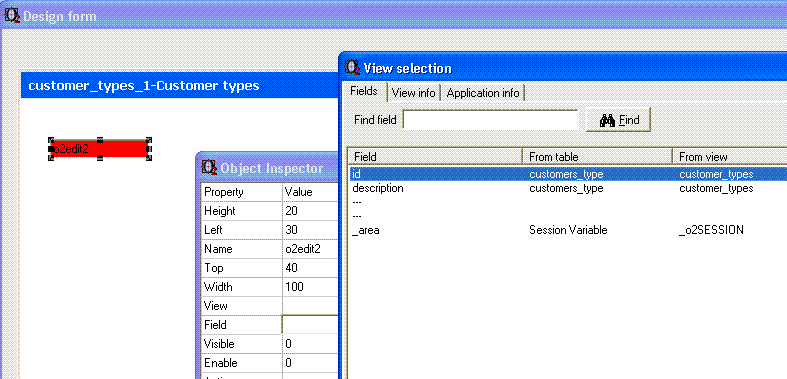Viewport: 787px width, 379px height.
Task: Click the Find button with binoculars
Action: (618, 120)
